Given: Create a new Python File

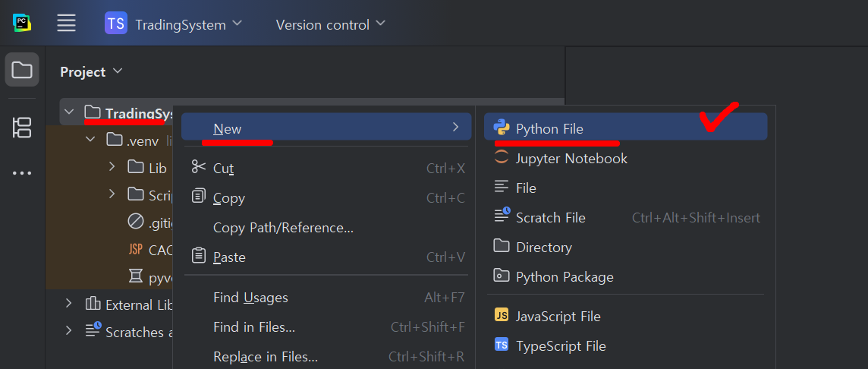Looking at the screenshot, I should pos(625,128).
